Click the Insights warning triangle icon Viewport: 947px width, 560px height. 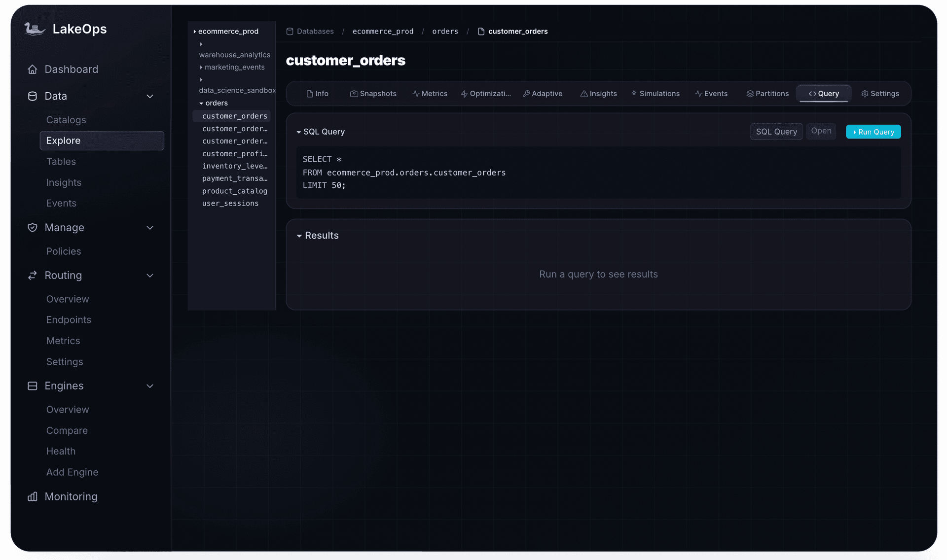coord(584,94)
